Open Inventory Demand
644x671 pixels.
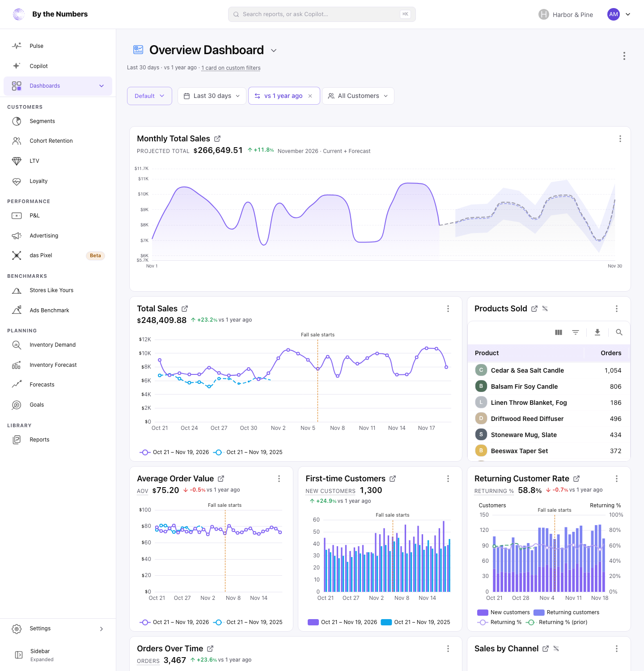(x=58, y=345)
